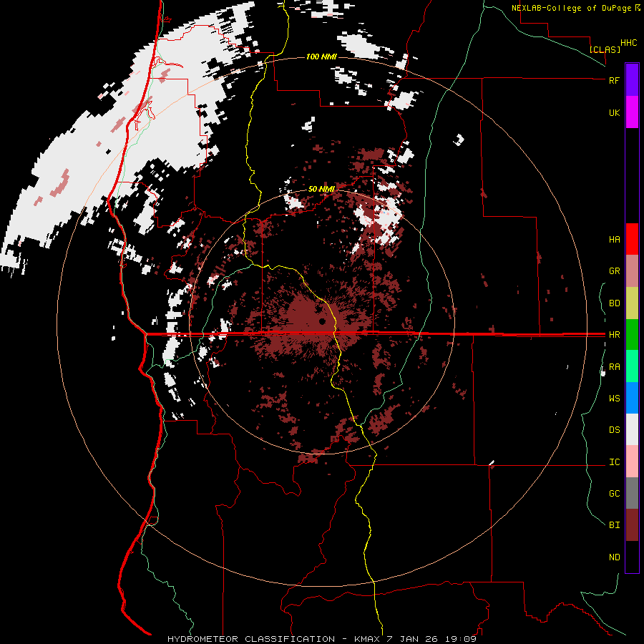Click the 100 NMI range ring label
This screenshot has height=644, width=644.
321,57
